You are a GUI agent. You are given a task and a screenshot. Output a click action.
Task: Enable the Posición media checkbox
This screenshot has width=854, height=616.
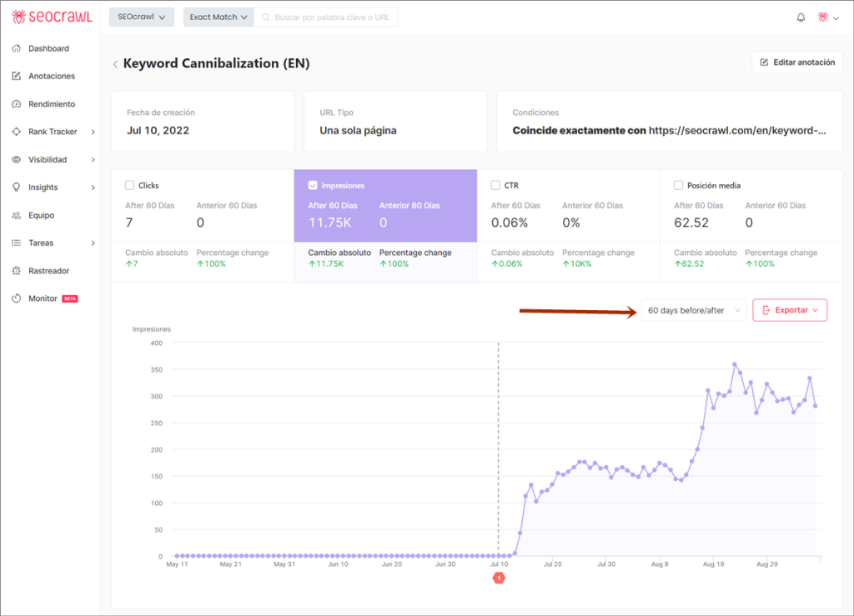tap(677, 185)
